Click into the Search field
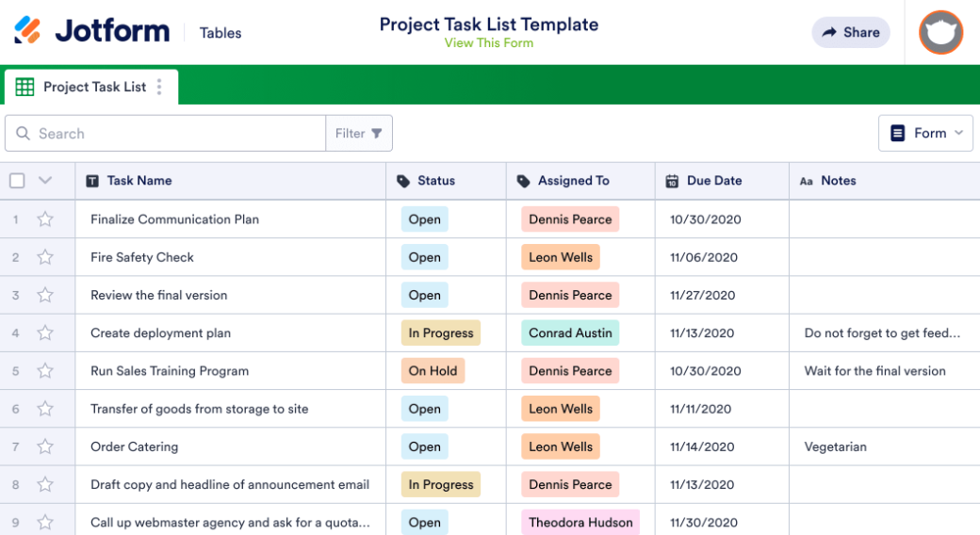 [179, 134]
